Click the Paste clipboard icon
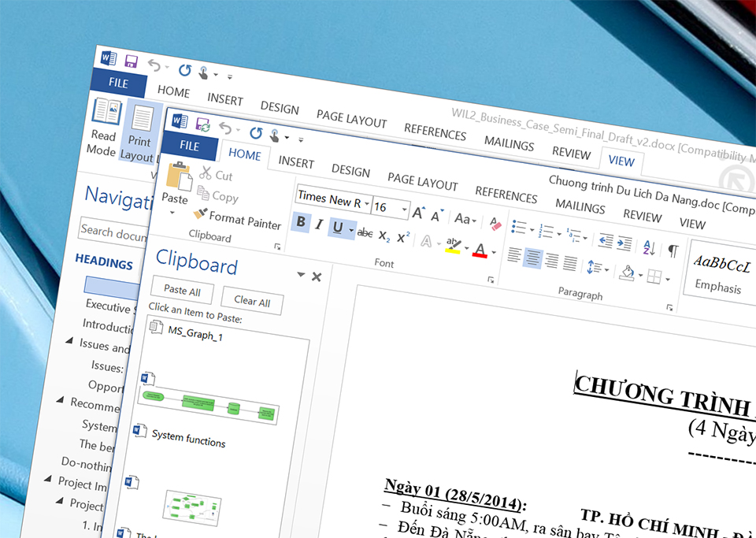The width and height of the screenshot is (756, 538). coord(179,176)
